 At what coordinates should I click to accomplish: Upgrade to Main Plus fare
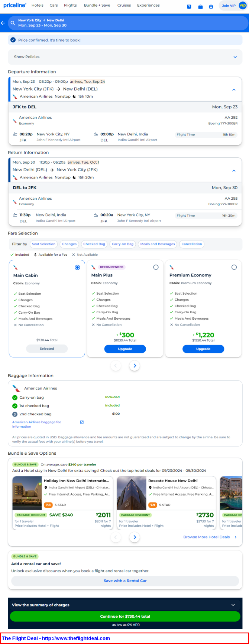coord(125,349)
